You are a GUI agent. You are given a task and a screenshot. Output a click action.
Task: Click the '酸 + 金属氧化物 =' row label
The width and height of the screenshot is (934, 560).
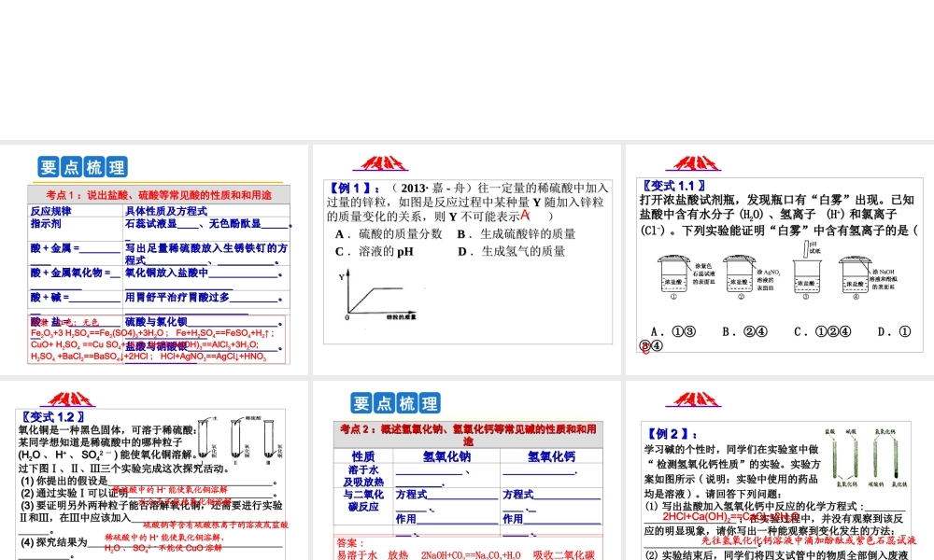(x=71, y=273)
